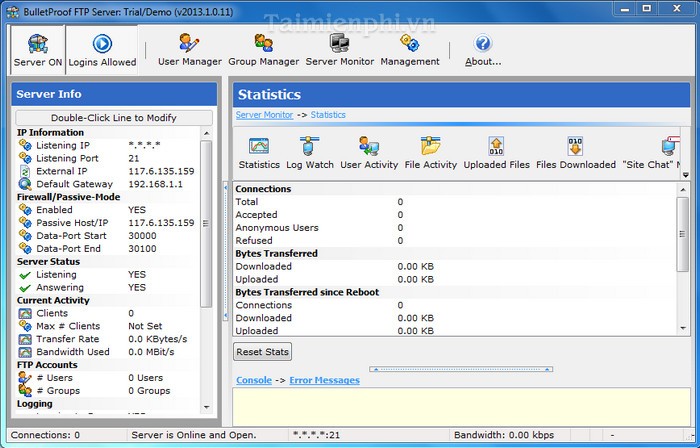The width and height of the screenshot is (700, 448).
Task: Click Server is Online and Open status
Action: click(x=194, y=435)
